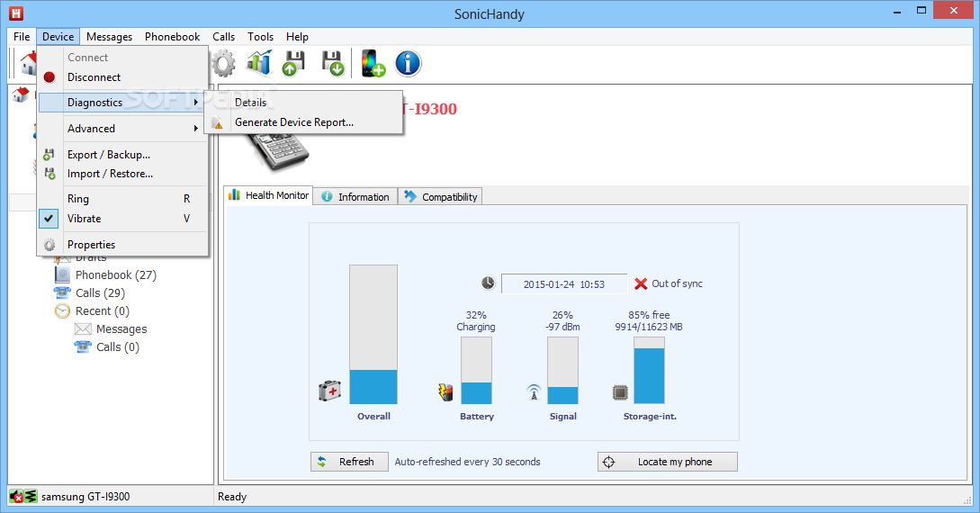Image resolution: width=980 pixels, height=513 pixels.
Task: Open the Calls menu
Action: [x=223, y=37]
